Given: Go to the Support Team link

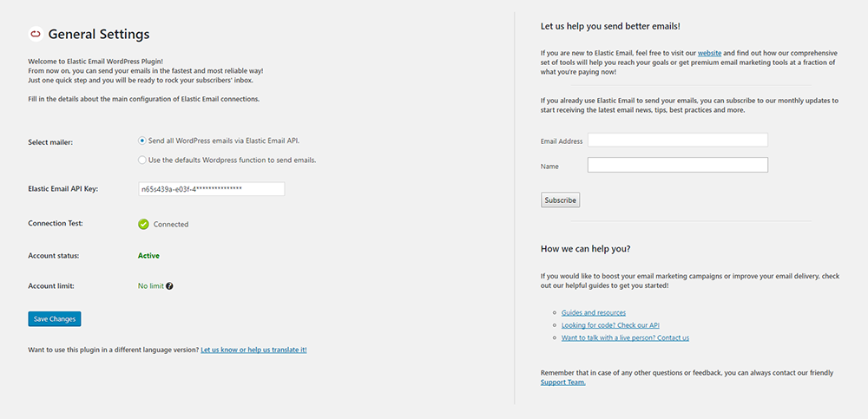Looking at the screenshot, I should coord(562,382).
